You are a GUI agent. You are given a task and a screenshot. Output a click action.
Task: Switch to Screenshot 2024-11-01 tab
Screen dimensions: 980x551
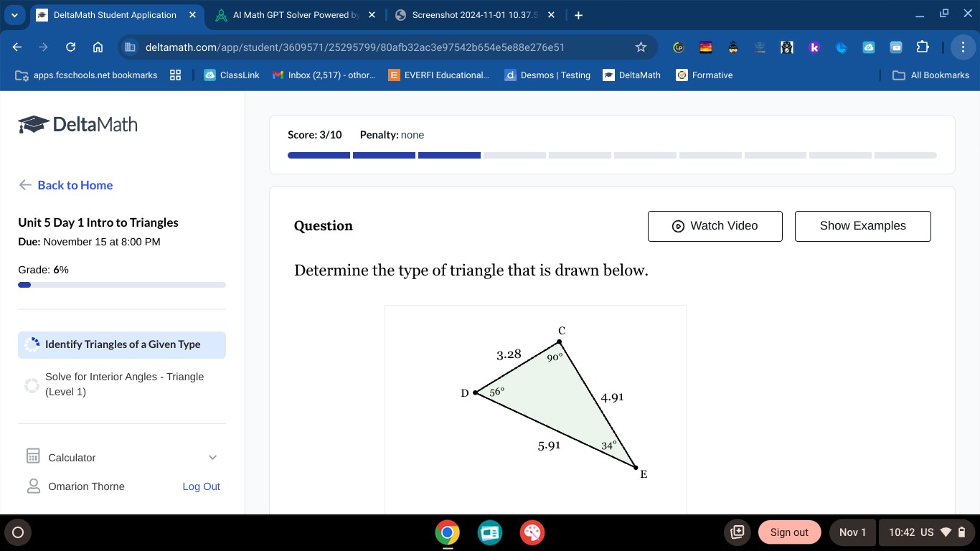476,15
